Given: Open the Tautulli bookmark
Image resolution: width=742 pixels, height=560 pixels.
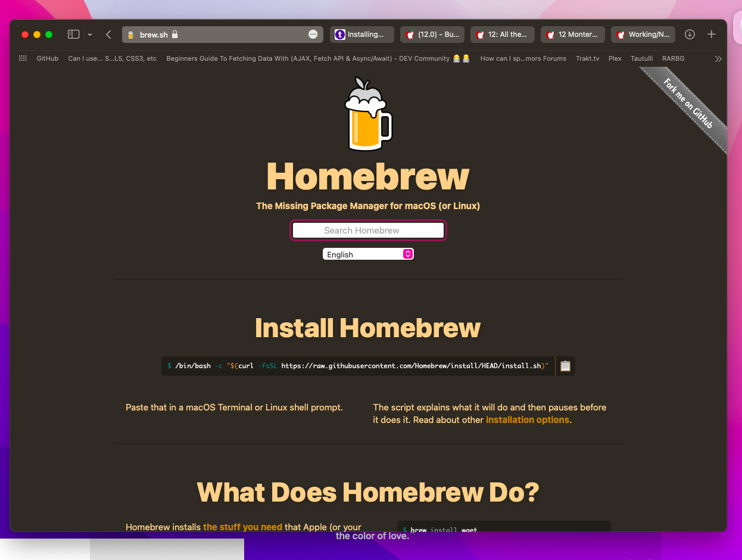Looking at the screenshot, I should click(642, 58).
